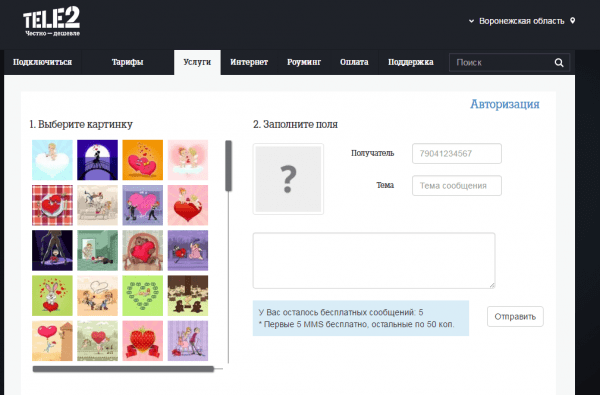Image resolution: width=600 pixels, height=395 pixels.
Task: Click the Отправить button
Action: (515, 317)
